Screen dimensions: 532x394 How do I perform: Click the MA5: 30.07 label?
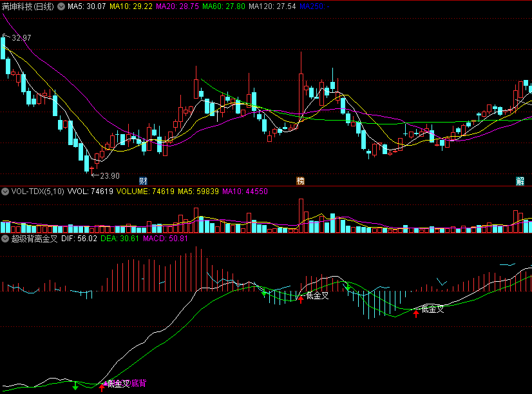click(87, 6)
